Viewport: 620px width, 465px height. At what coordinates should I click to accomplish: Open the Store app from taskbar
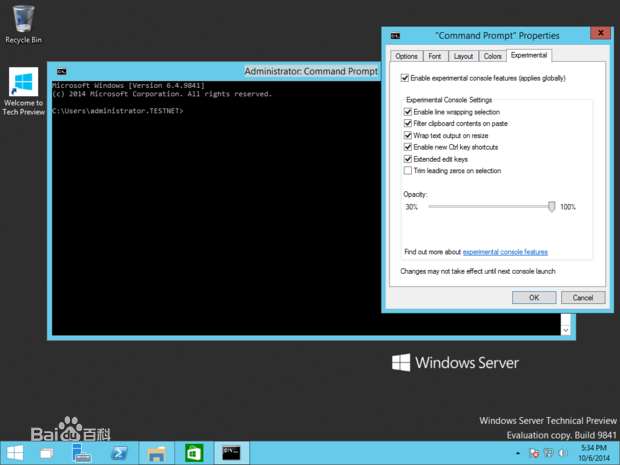pyautogui.click(x=194, y=453)
